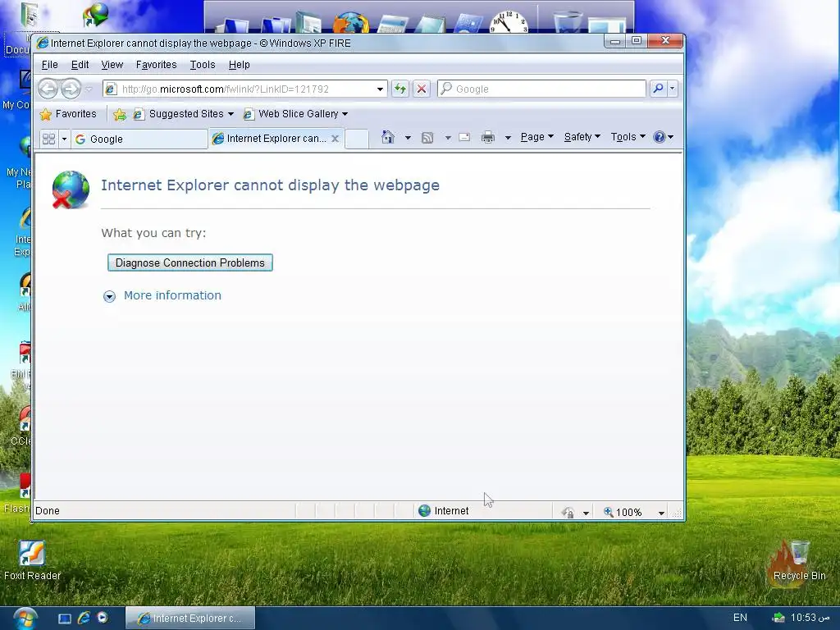Open Home button dropdown arrow
The image size is (840, 630).
click(x=408, y=138)
